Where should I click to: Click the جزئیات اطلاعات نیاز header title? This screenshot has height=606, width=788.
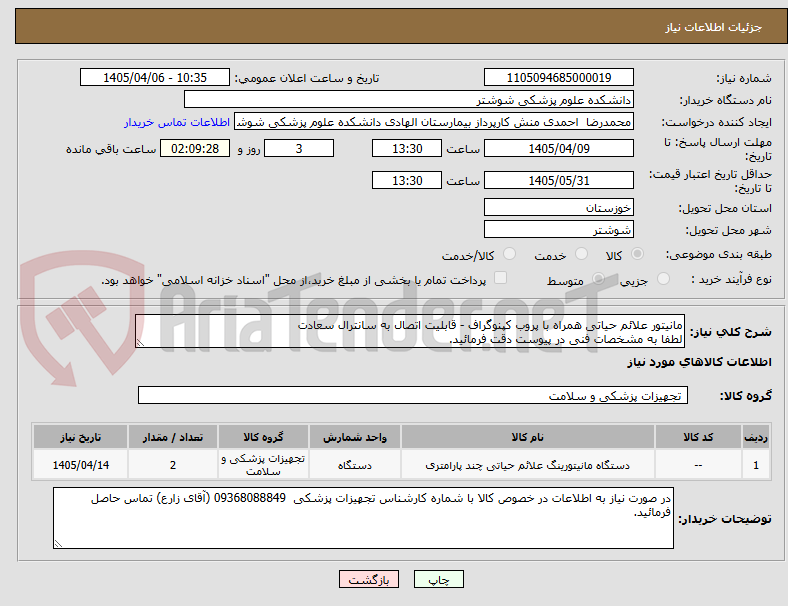pyautogui.click(x=714, y=27)
